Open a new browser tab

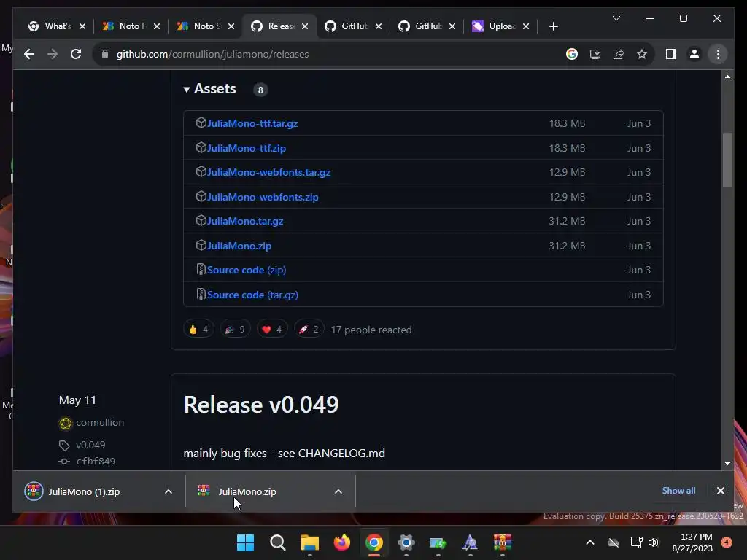click(x=553, y=26)
